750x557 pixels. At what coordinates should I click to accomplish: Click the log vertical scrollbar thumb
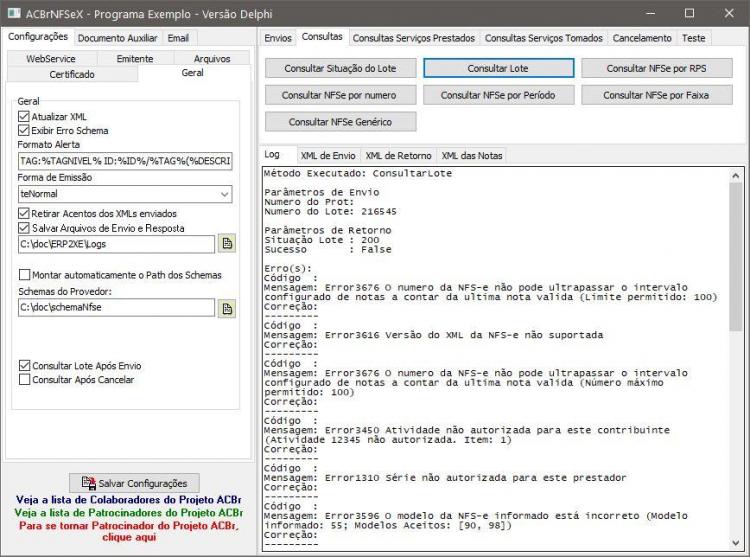pos(736,256)
